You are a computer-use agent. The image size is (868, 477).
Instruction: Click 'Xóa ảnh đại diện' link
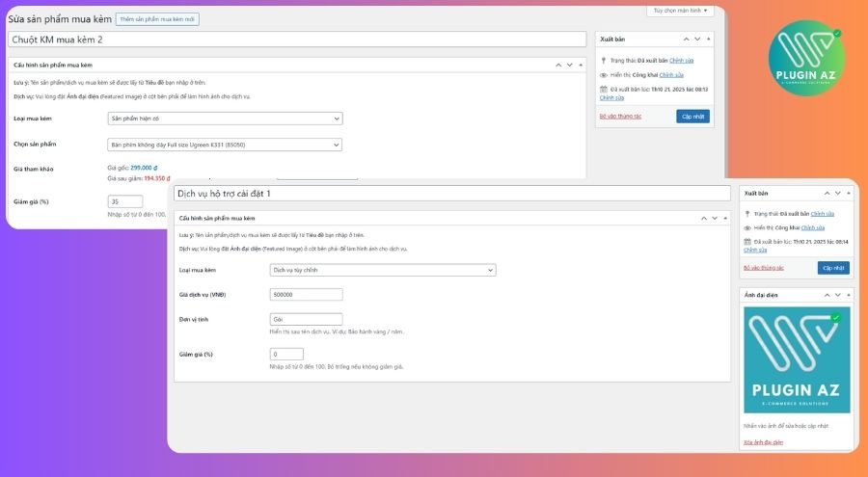point(763,442)
